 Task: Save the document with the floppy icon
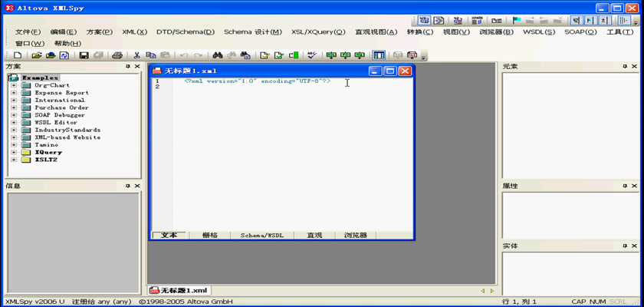(84, 55)
